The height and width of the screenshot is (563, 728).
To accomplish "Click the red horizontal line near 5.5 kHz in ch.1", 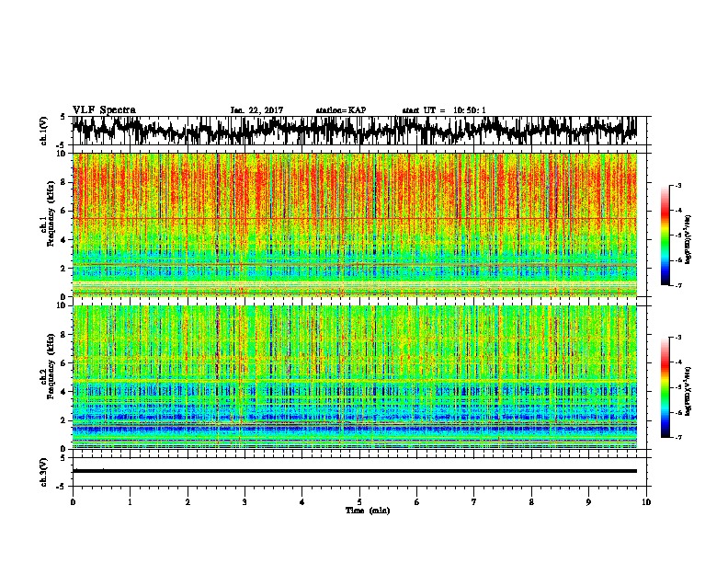I will [354, 218].
